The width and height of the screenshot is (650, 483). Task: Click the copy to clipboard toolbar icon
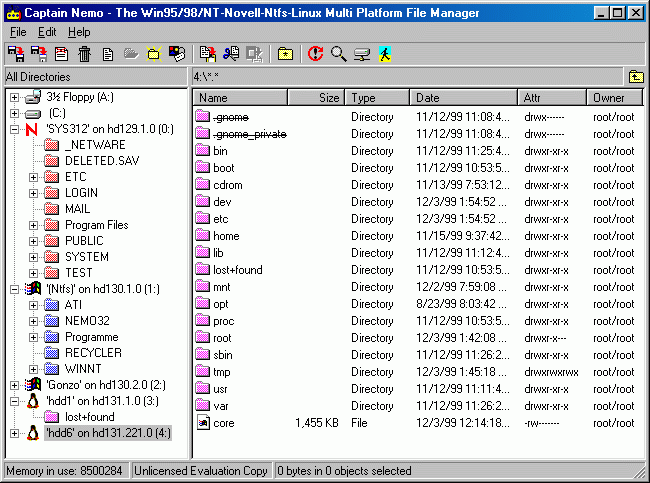click(208, 54)
